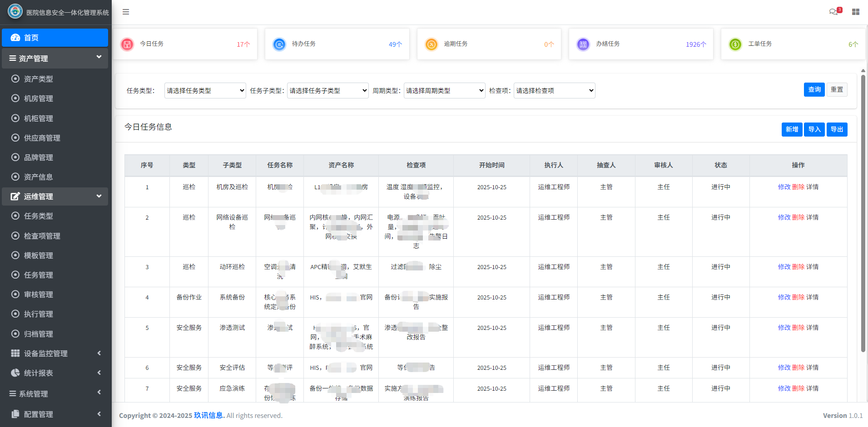
Task: Click the vertical scrollbar on the right
Action: click(x=863, y=213)
